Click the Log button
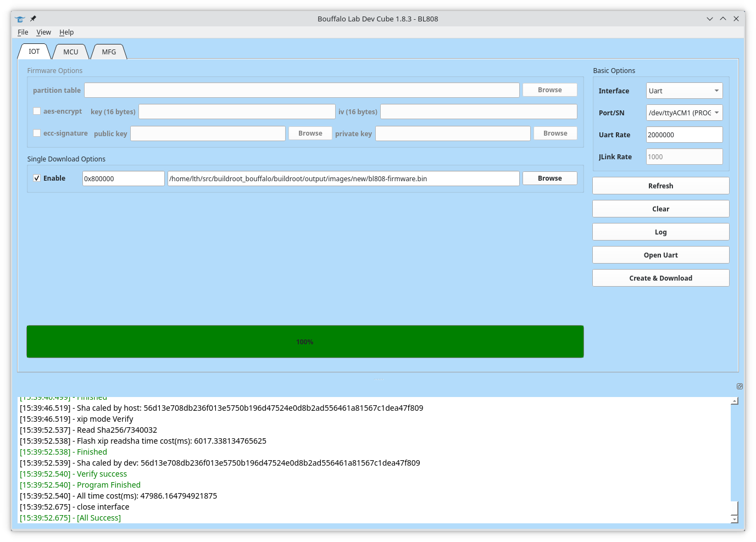 660,232
